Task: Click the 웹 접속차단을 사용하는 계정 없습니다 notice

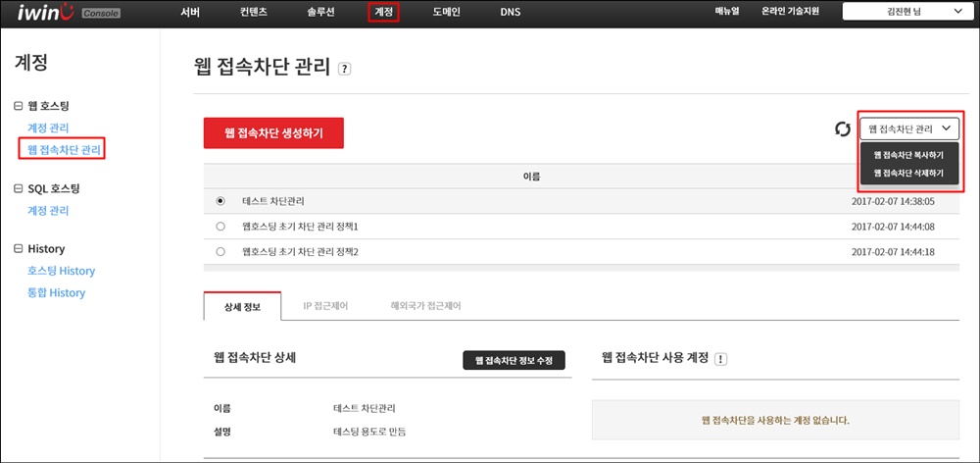Action: [775, 420]
